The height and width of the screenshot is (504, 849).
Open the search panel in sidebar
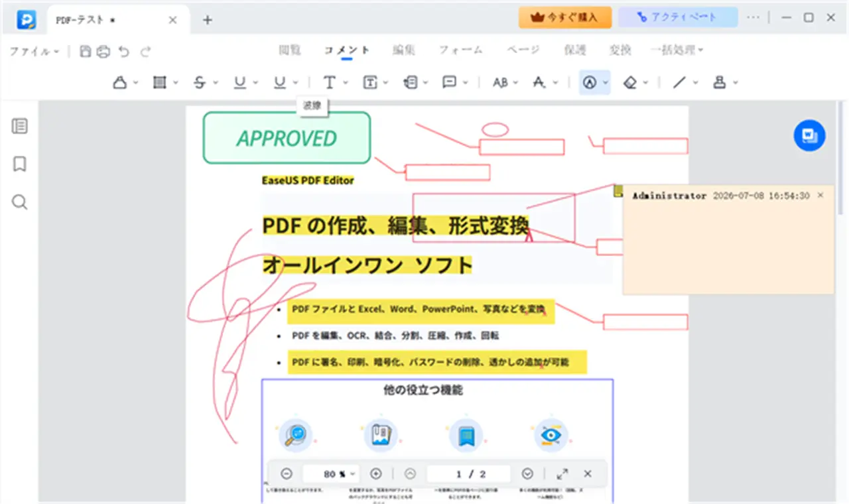click(20, 202)
